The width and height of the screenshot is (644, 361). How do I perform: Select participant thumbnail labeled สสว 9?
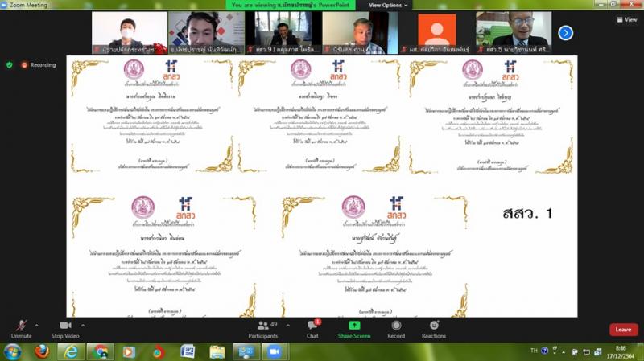[283, 33]
